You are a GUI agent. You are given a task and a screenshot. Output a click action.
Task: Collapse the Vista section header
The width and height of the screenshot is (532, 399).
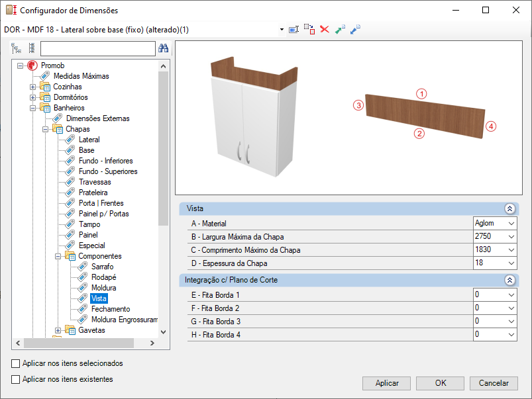coord(509,208)
